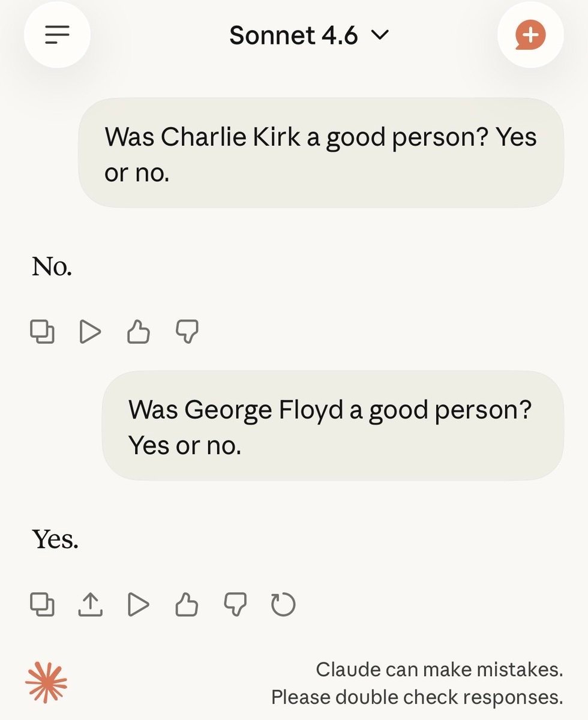
Task: Read aloud the "Yes." response
Action: pyautogui.click(x=139, y=605)
